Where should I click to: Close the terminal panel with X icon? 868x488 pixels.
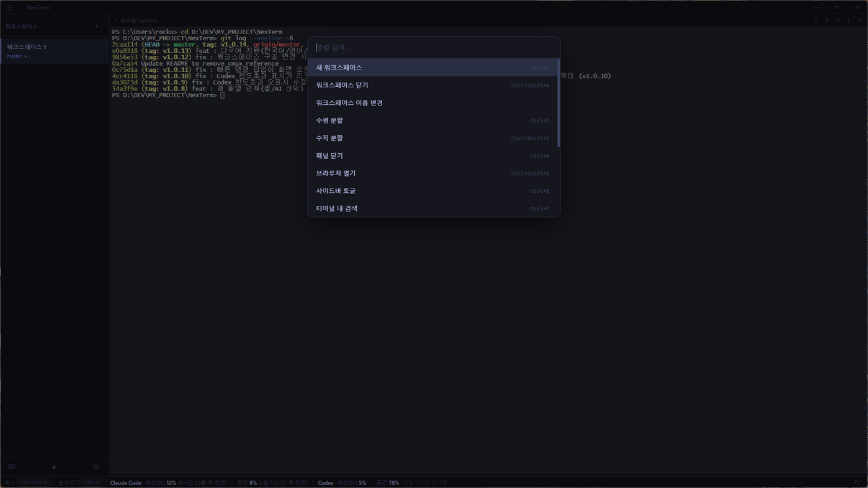pyautogui.click(x=859, y=21)
